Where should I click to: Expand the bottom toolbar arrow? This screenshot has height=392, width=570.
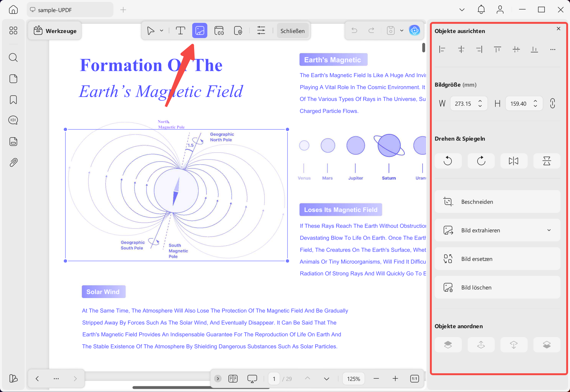(218, 379)
